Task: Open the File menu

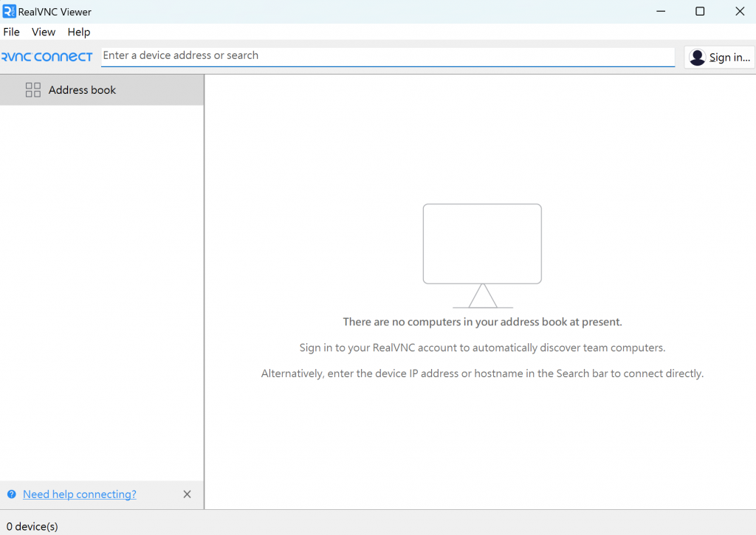Action: pyautogui.click(x=11, y=32)
